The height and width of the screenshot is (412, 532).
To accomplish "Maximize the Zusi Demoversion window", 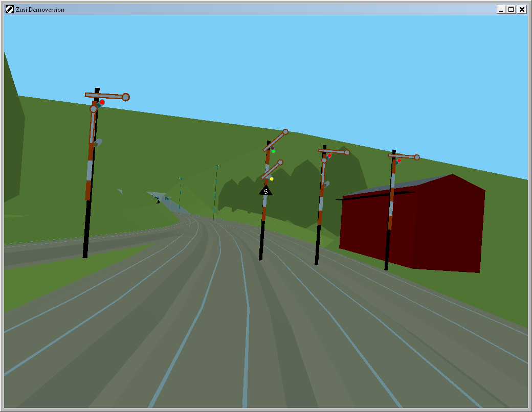I will coord(511,10).
